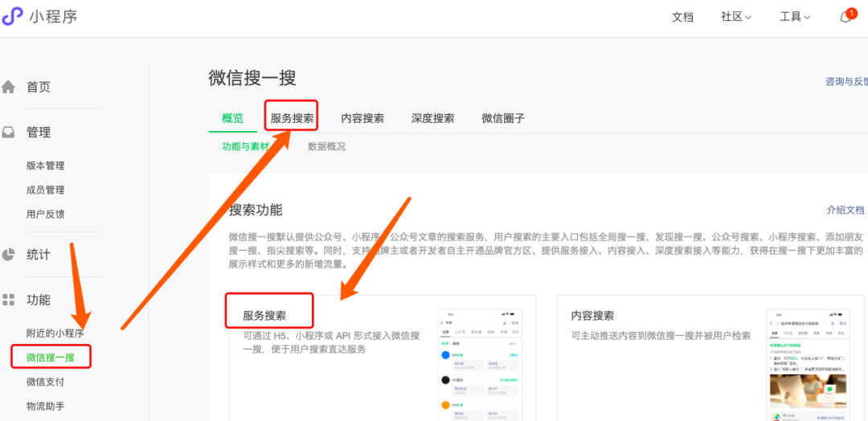Open the notification bell icon
This screenshot has height=421, width=868.
pos(846,17)
